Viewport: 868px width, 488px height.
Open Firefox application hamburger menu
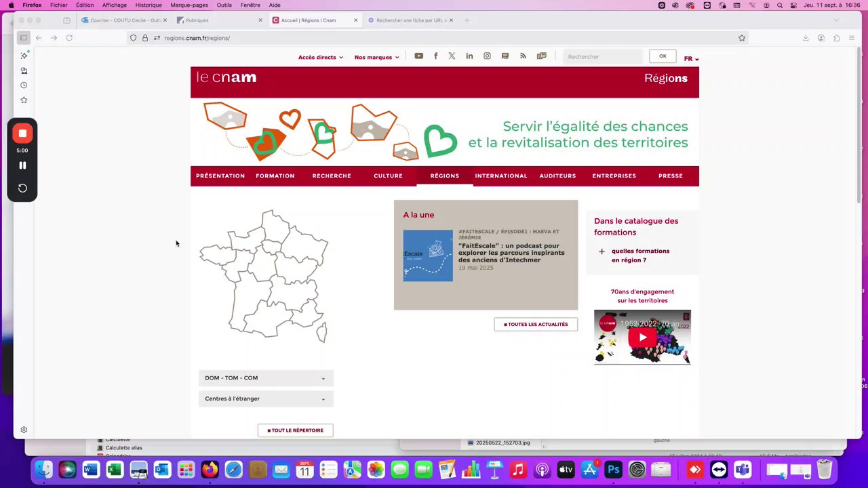[852, 38]
